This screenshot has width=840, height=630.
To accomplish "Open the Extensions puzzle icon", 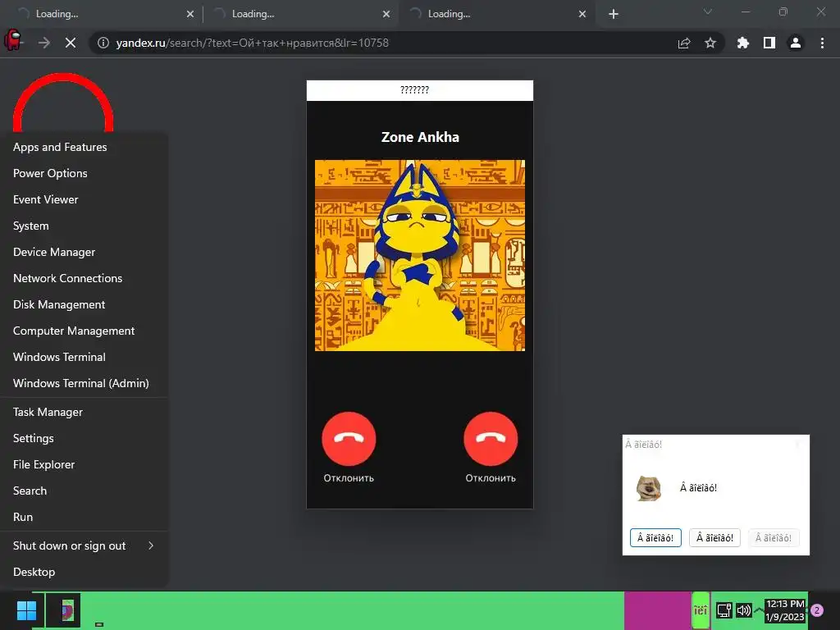I will click(743, 43).
